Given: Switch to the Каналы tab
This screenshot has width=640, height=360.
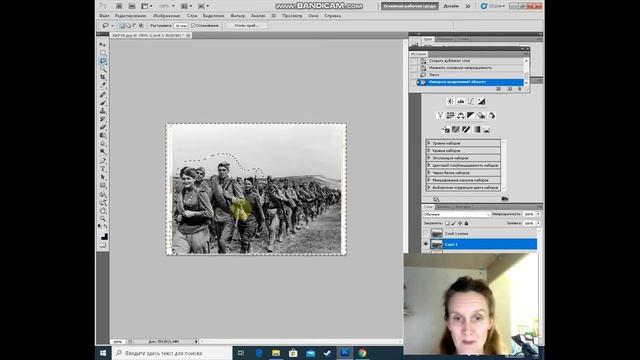Looking at the screenshot, I should [x=444, y=207].
